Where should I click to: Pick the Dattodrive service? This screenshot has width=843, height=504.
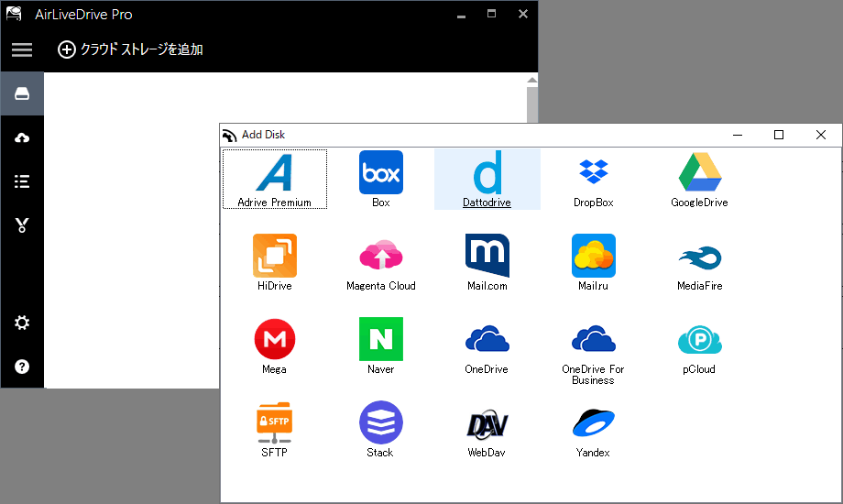point(487,179)
